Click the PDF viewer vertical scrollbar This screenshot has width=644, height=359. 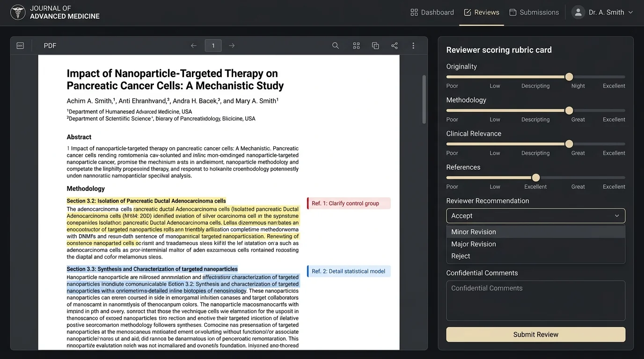pos(424,99)
